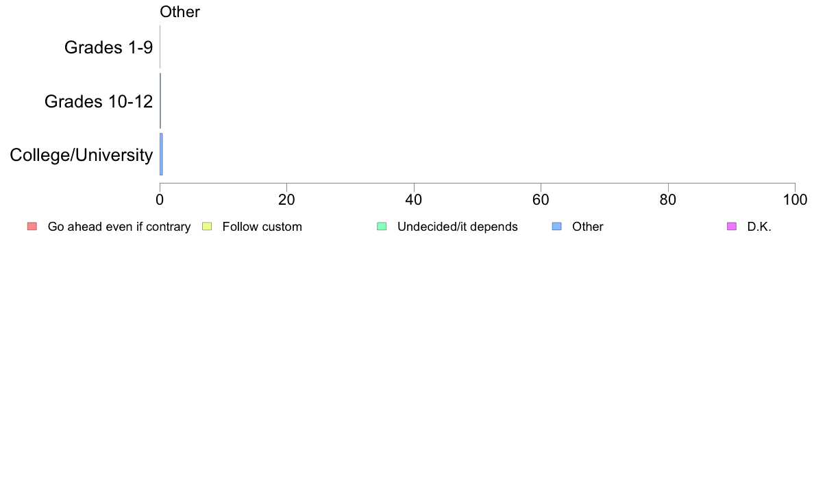Select the 'Other' legend label text
The width and height of the screenshot is (814, 504).
click(x=588, y=227)
